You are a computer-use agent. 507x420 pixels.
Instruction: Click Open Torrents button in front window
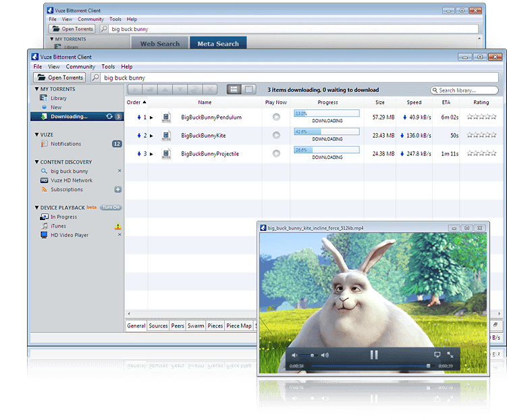click(x=59, y=78)
